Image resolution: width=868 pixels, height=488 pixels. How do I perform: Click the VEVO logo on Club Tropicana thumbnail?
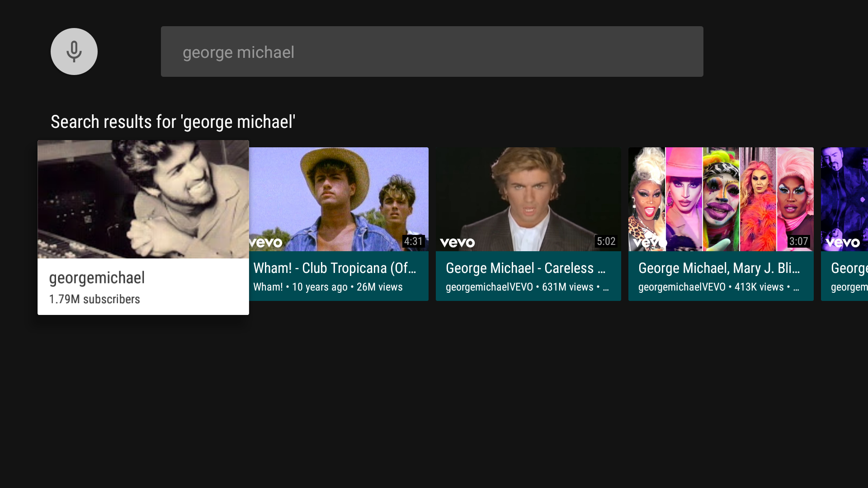click(x=266, y=242)
